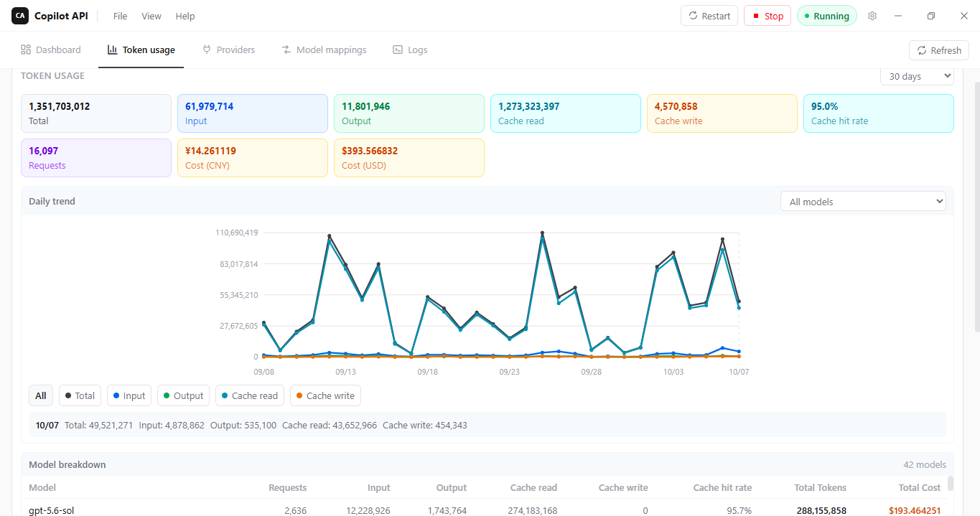Click the Cache read stat card

(x=566, y=113)
